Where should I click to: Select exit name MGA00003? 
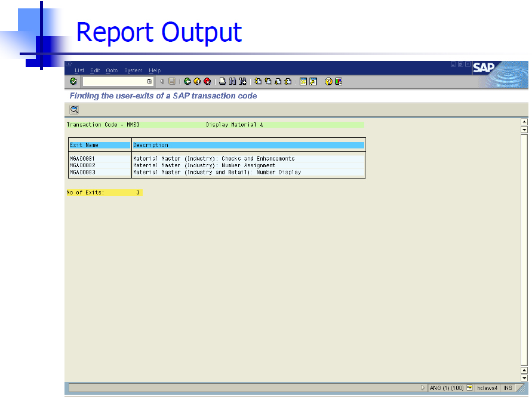pyautogui.click(x=82, y=172)
